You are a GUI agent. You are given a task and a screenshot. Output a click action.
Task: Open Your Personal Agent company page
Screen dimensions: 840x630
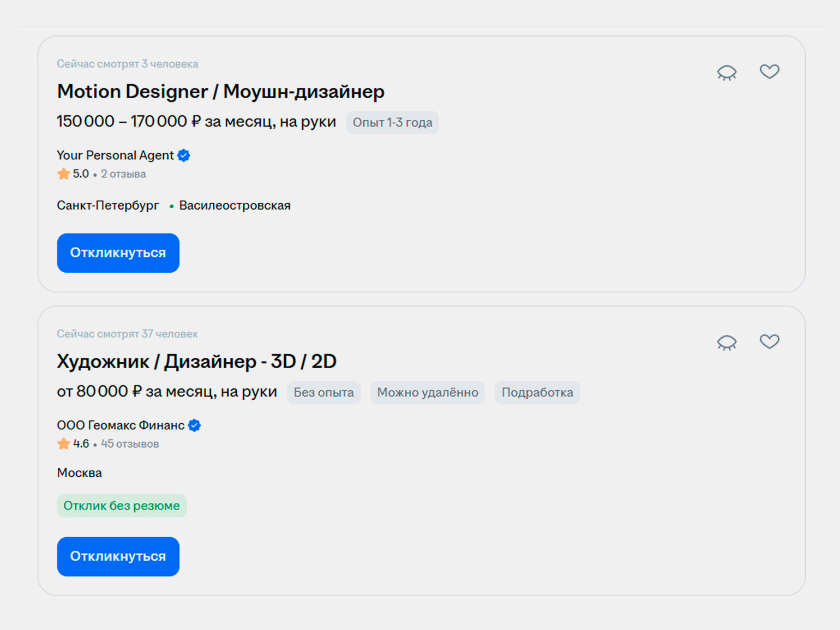click(115, 155)
